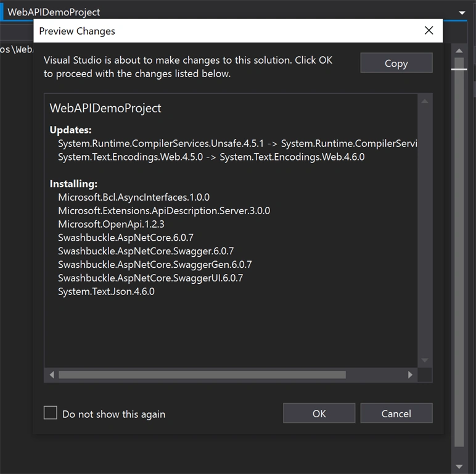Click the changes list scroll-down arrow
476x474 pixels.
coord(425,360)
